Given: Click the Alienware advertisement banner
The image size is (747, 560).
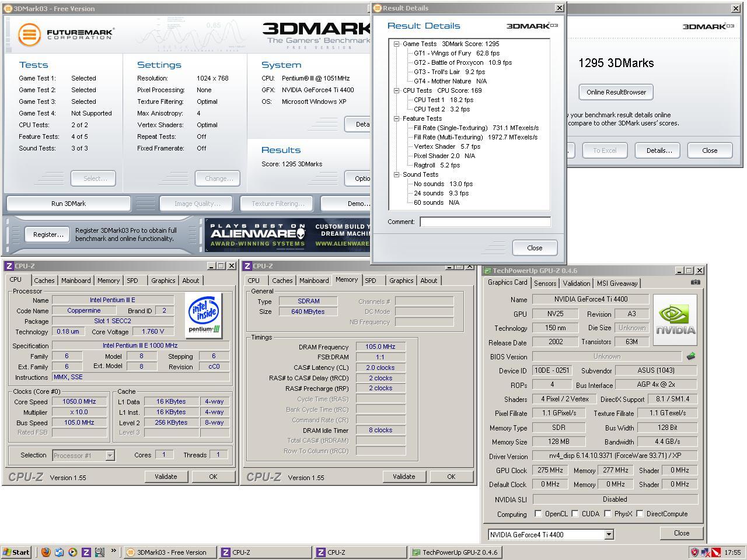Looking at the screenshot, I should [x=288, y=235].
